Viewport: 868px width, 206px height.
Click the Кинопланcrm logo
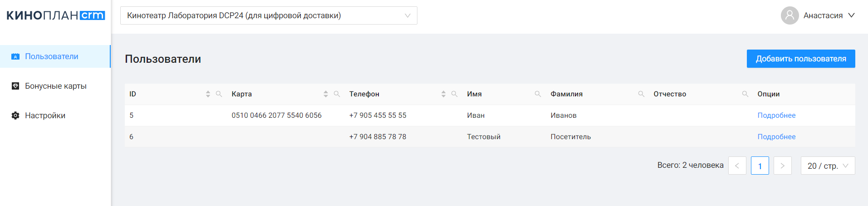(x=55, y=15)
